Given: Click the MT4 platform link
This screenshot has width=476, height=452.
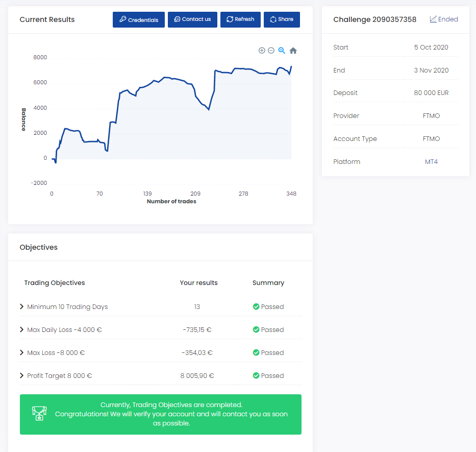Looking at the screenshot, I should coord(431,162).
